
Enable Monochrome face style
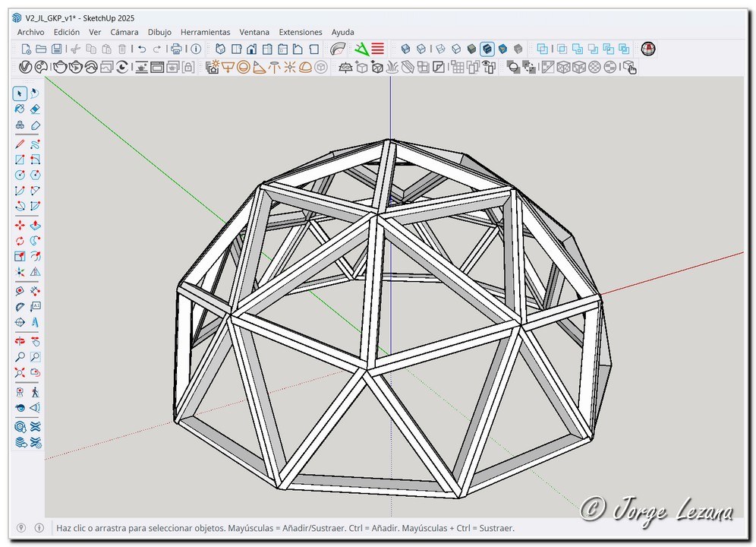point(518,49)
